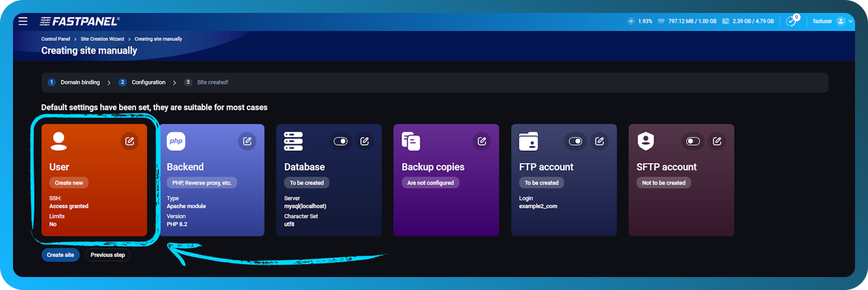Disable the FTP account toggle
The image size is (868, 290).
pos(575,141)
